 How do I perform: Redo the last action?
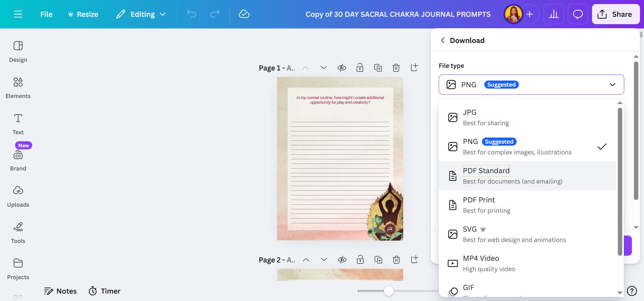pos(215,14)
